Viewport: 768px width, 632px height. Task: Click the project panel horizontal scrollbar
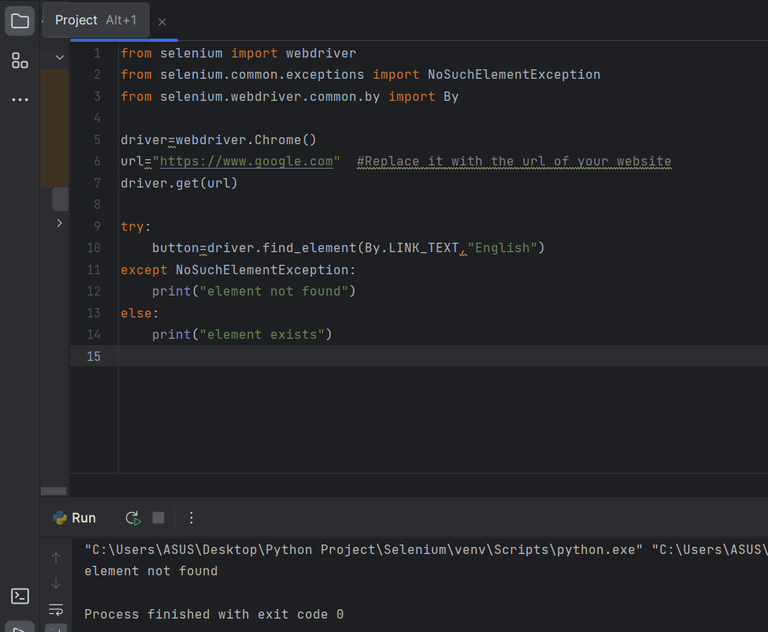pyautogui.click(x=53, y=491)
